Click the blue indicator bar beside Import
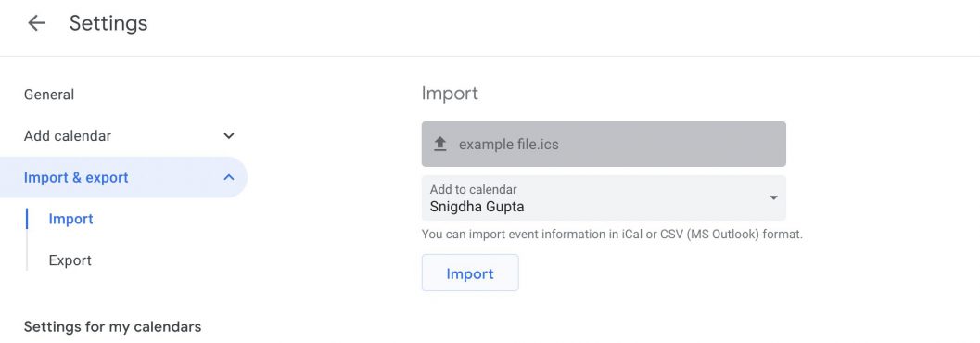This screenshot has width=980, height=343. pyautogui.click(x=27, y=219)
